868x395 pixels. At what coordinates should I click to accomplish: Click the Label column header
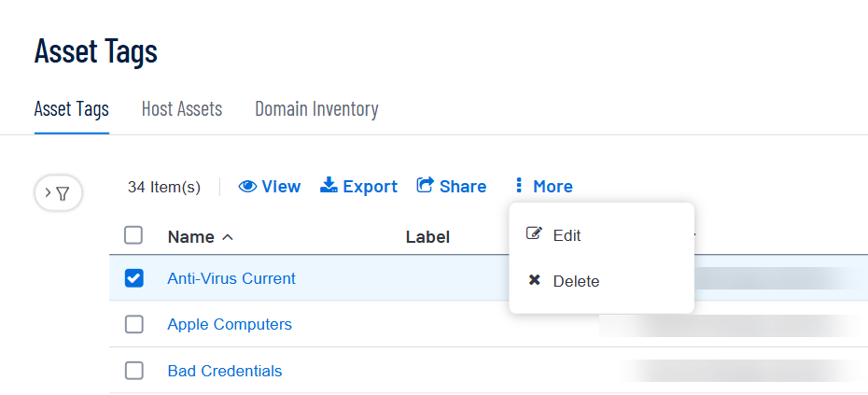pyautogui.click(x=427, y=237)
